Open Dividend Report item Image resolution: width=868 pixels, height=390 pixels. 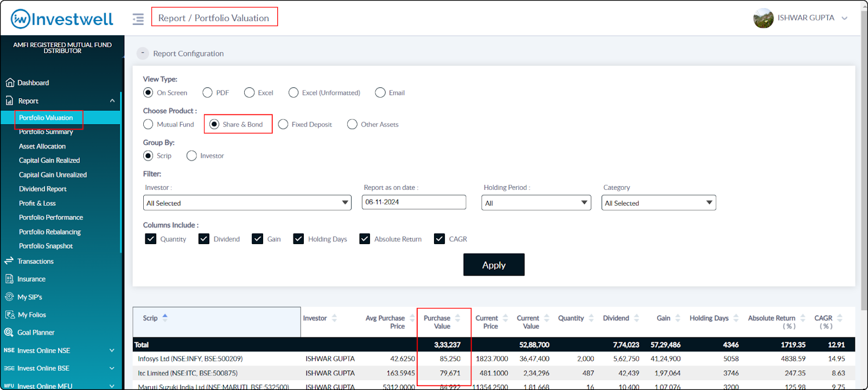click(x=43, y=189)
